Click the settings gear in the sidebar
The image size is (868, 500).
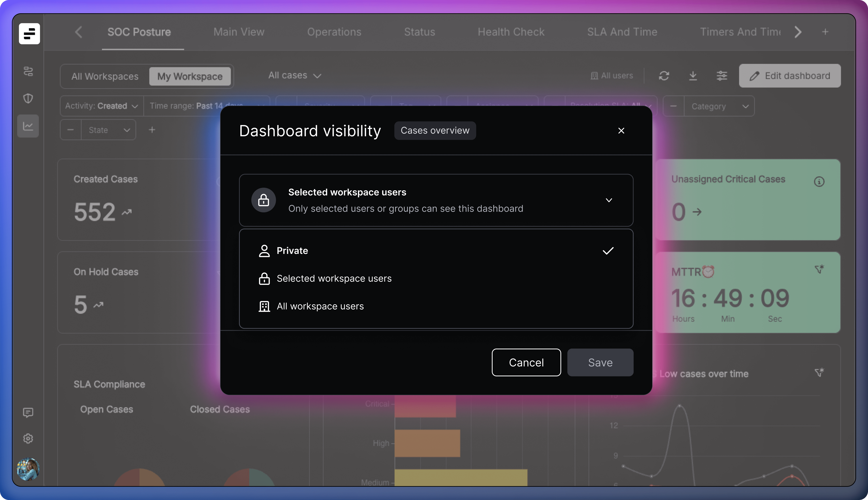pyautogui.click(x=28, y=439)
